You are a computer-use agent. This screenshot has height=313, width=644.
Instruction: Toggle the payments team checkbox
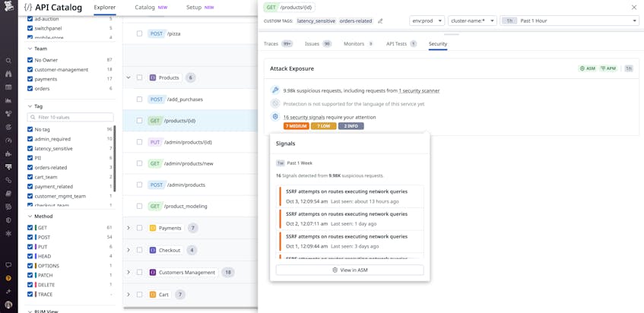pos(30,79)
